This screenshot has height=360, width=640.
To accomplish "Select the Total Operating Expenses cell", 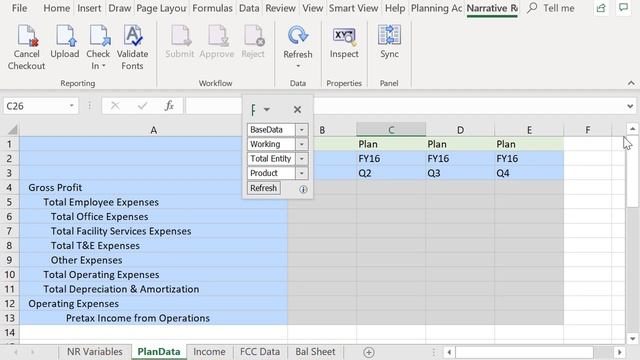I will coord(153,275).
